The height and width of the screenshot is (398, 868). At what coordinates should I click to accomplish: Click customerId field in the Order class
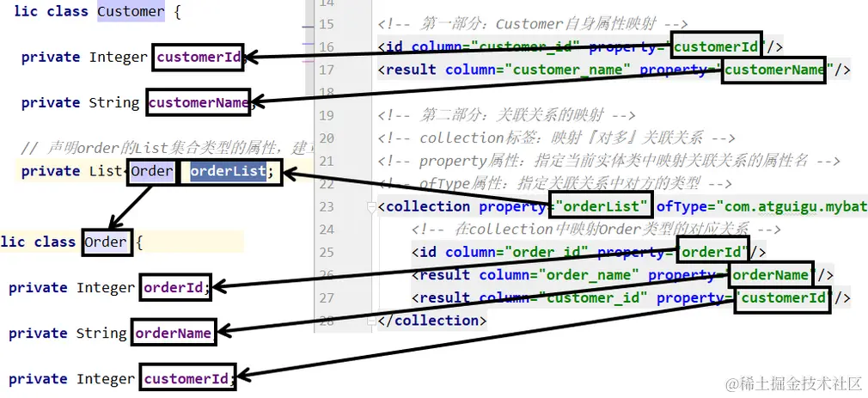pyautogui.click(x=186, y=378)
